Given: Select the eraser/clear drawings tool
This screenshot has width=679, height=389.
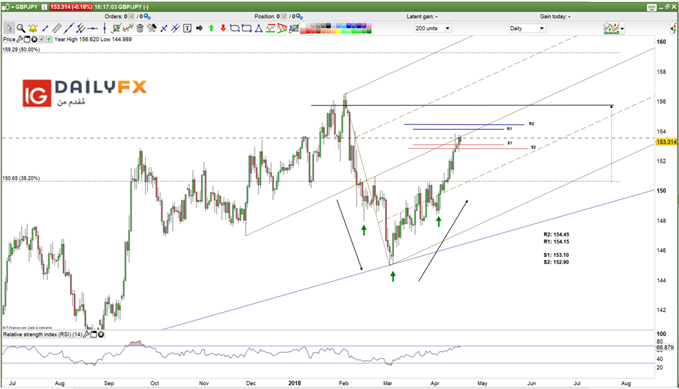Looking at the screenshot, I should point(152,28).
